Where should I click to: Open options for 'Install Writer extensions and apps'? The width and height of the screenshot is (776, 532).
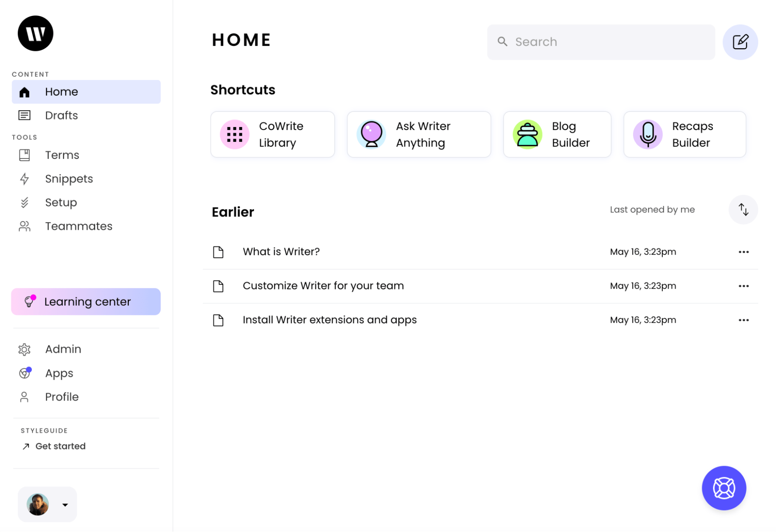click(x=743, y=320)
